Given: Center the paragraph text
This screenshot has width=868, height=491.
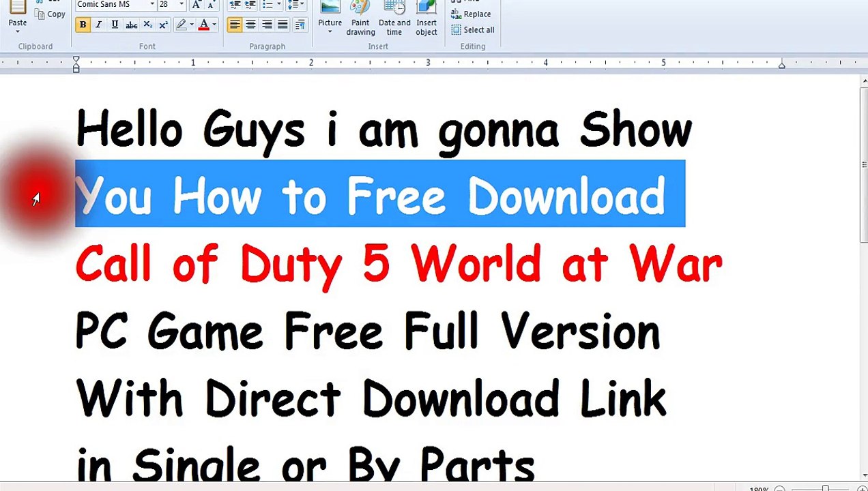Looking at the screenshot, I should 250,25.
